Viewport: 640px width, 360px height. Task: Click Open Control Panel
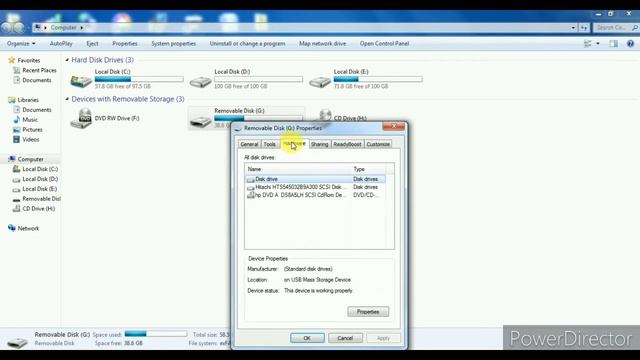point(384,44)
